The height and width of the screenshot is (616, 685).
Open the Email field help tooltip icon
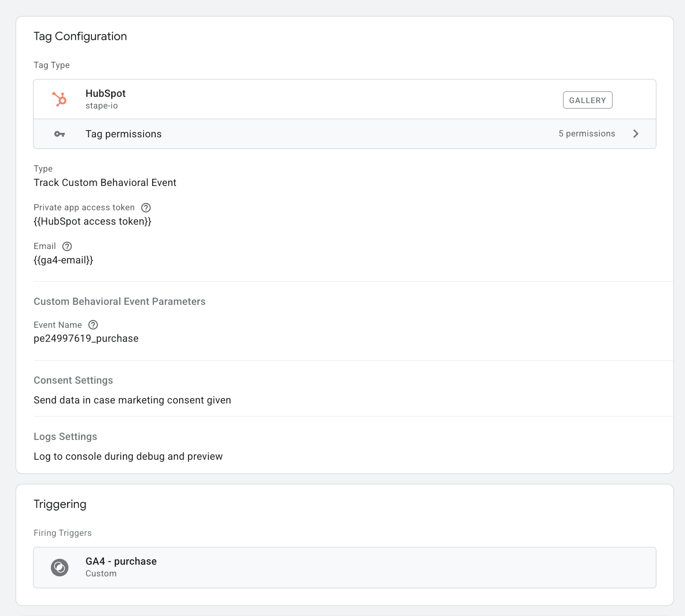(x=67, y=246)
